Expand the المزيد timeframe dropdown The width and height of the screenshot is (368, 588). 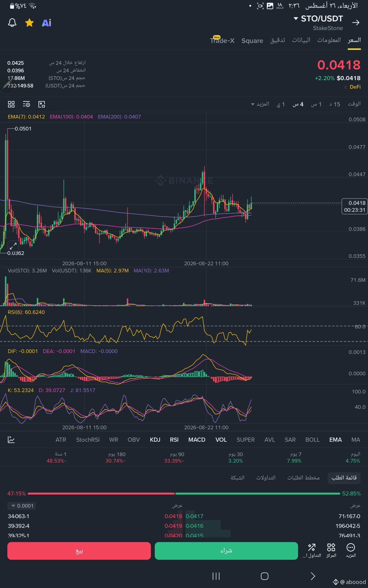coord(260,104)
